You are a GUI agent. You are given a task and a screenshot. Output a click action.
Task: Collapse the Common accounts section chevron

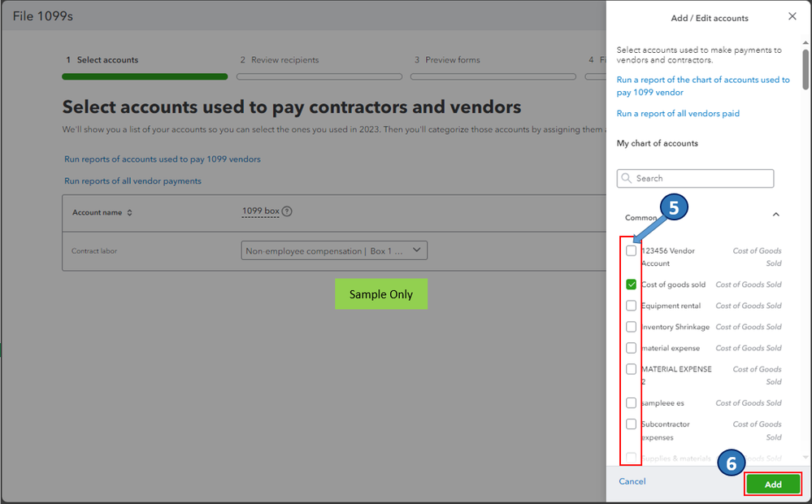coord(775,215)
